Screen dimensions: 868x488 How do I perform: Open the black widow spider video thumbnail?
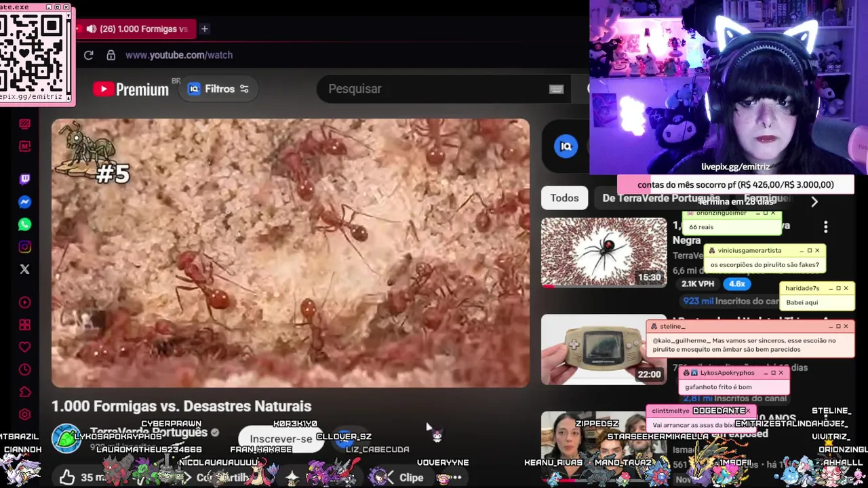604,251
